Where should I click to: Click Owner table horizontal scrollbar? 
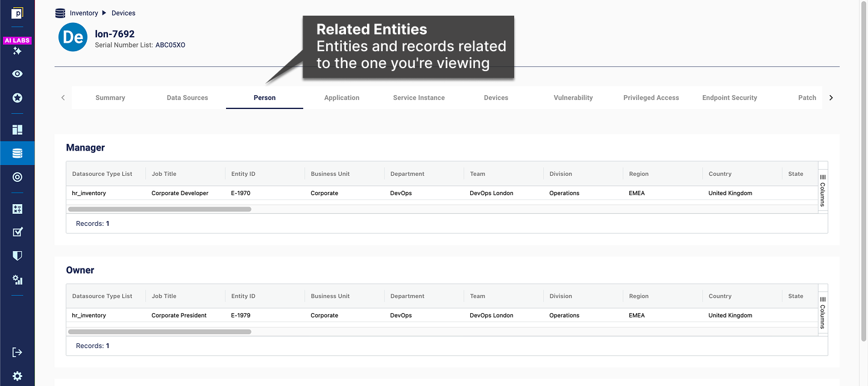click(x=160, y=332)
